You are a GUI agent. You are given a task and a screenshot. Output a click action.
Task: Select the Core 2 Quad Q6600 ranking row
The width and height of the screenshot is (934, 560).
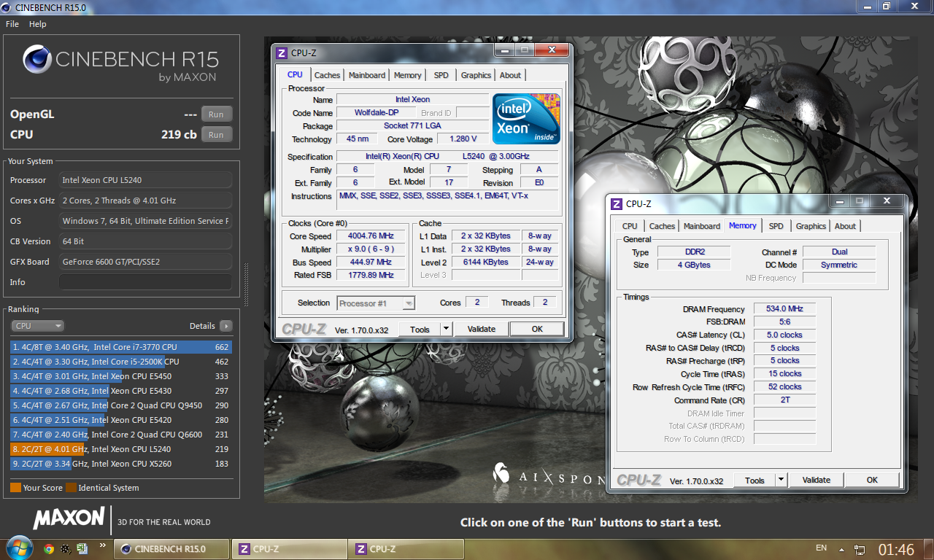(x=121, y=435)
